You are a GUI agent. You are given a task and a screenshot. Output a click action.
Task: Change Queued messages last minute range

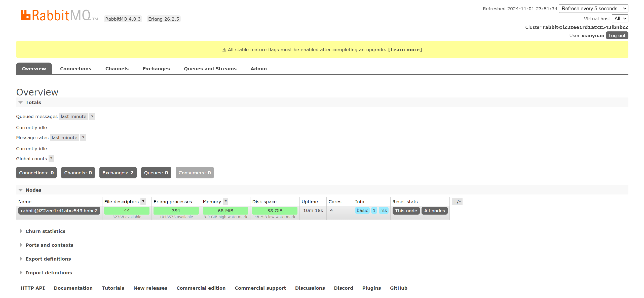(73, 116)
